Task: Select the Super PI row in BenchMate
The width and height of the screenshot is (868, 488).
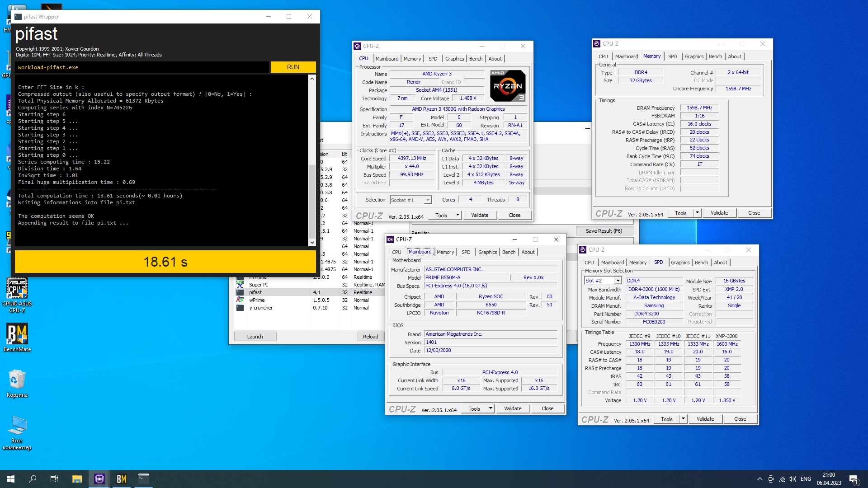Action: (x=310, y=285)
